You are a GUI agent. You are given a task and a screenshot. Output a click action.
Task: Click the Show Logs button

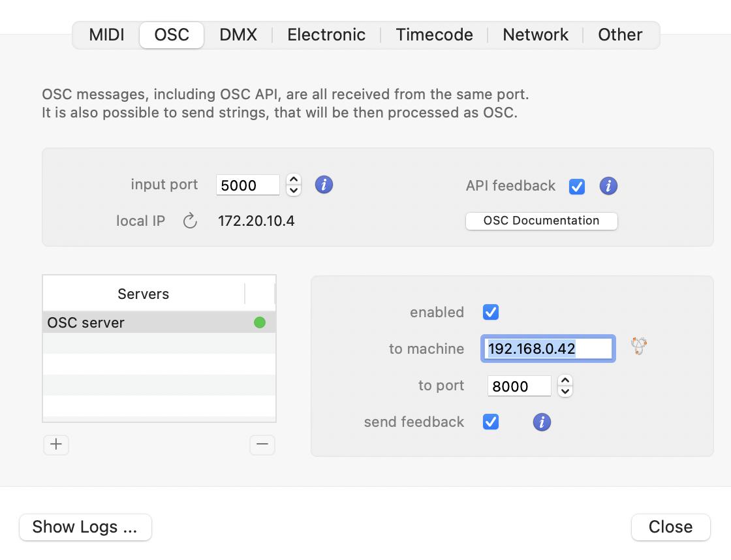click(x=86, y=527)
